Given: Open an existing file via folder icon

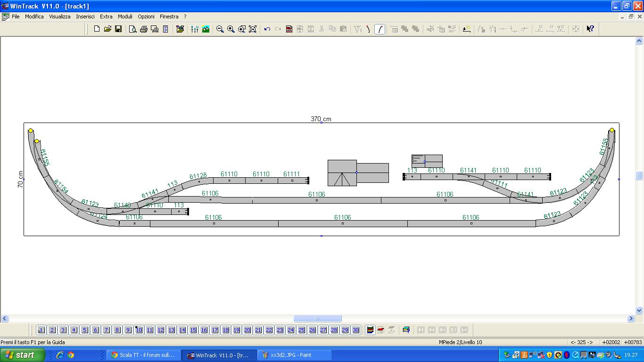Looking at the screenshot, I should click(x=107, y=29).
